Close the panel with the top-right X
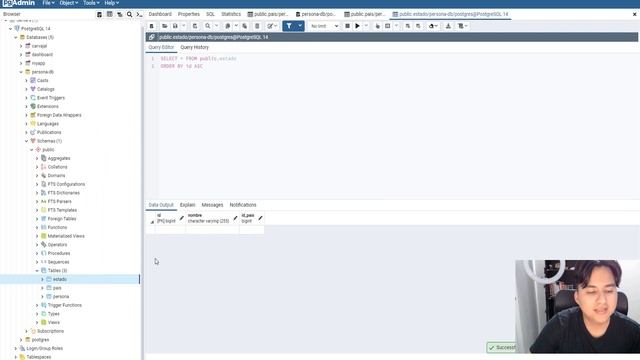 click(x=635, y=14)
